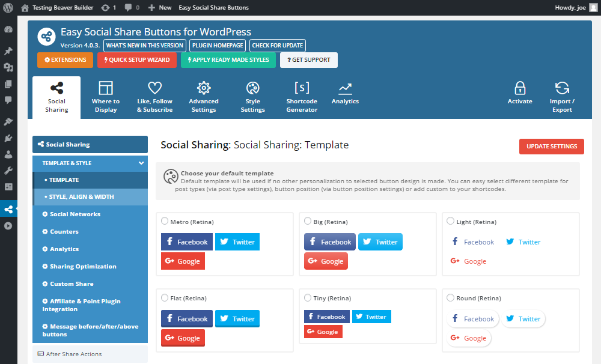601x364 pixels.
Task: Select the Round (Retina) template radio
Action: [x=451, y=298]
